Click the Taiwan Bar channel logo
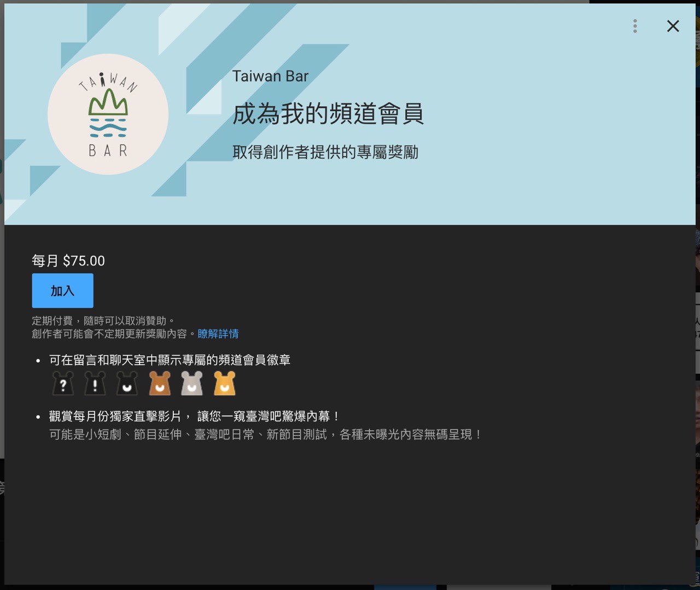The height and width of the screenshot is (590, 700). (108, 114)
